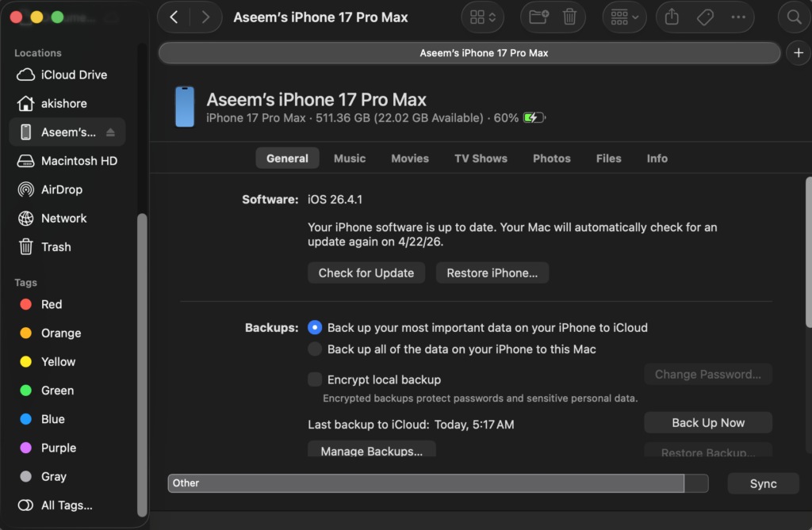812x530 pixels.
Task: Open the akishore home folder
Action: coord(67,104)
